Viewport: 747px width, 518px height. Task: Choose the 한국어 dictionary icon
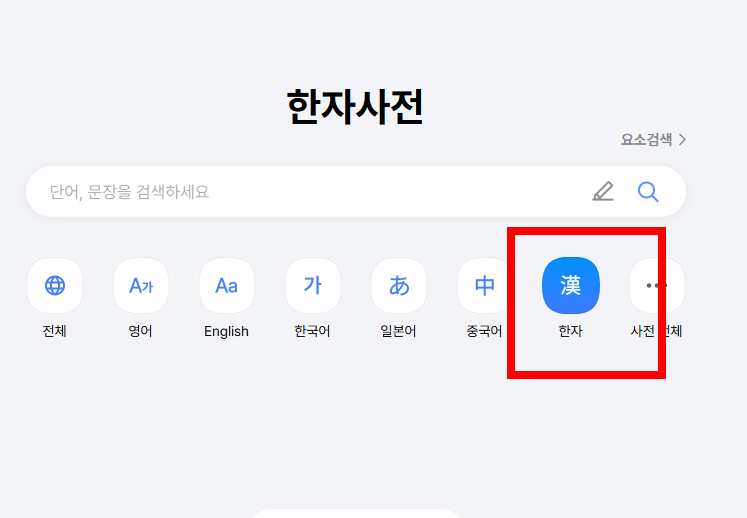pyautogui.click(x=313, y=285)
